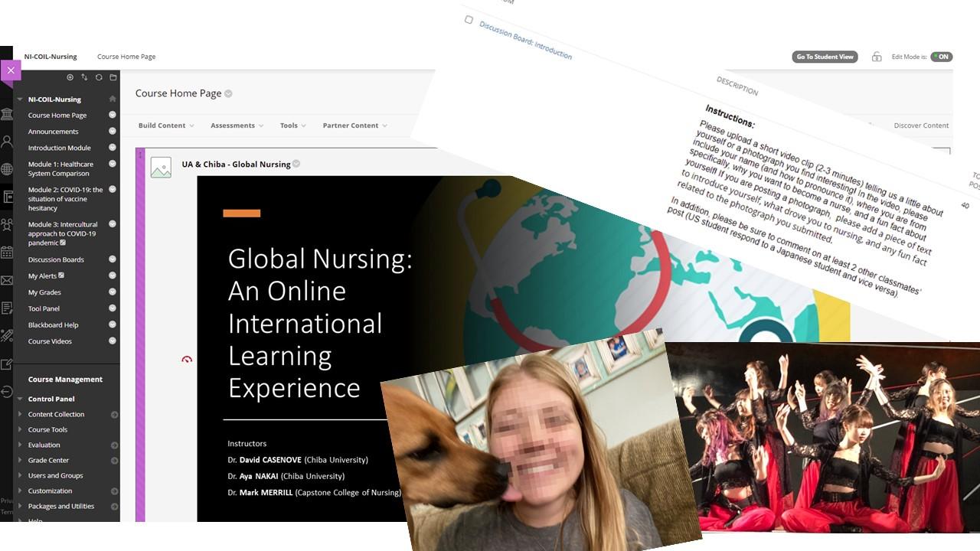The height and width of the screenshot is (551, 980).
Task: Click the Discover Content button
Action: tap(921, 126)
